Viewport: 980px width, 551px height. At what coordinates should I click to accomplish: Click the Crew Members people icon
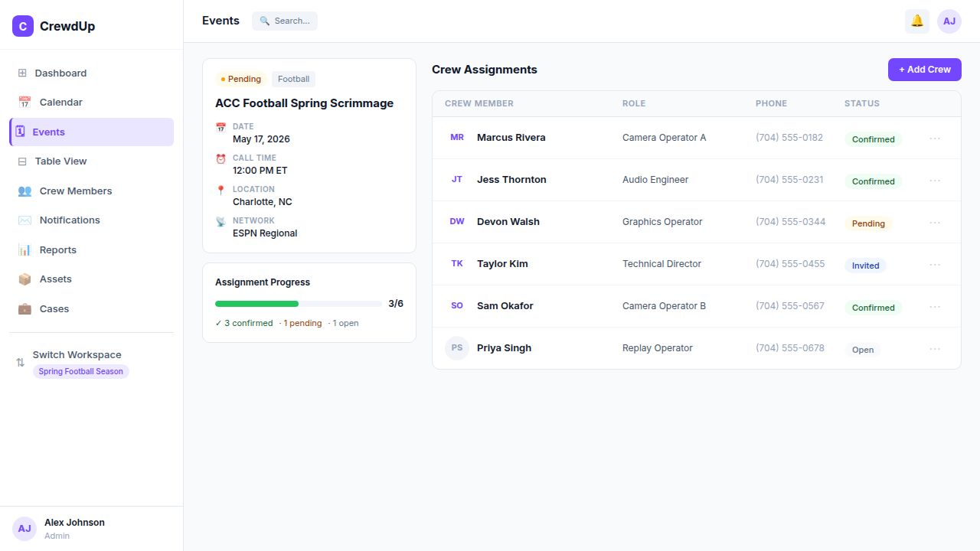point(24,191)
